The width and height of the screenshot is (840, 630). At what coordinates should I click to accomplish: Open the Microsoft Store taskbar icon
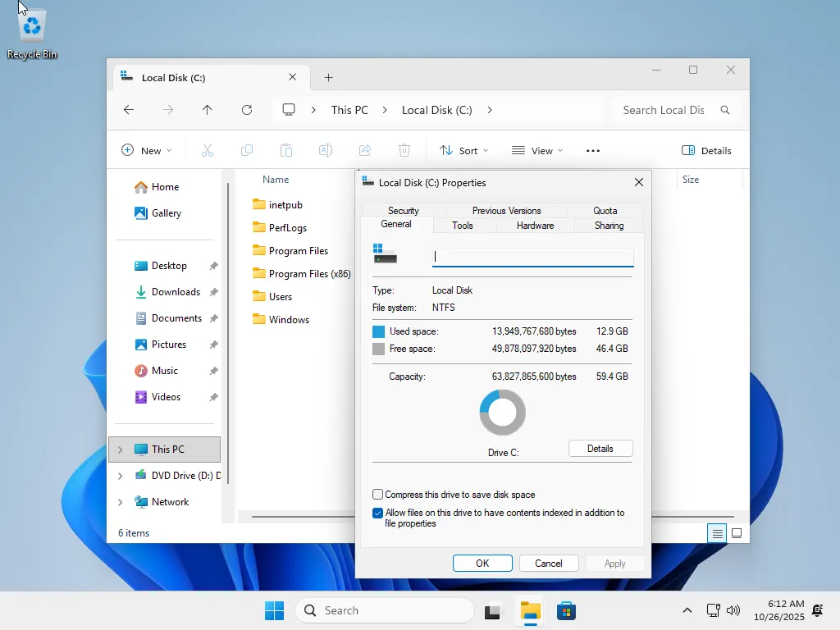point(566,610)
